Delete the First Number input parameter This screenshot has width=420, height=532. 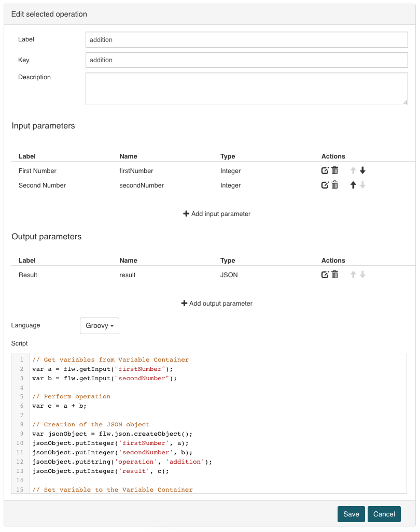tap(335, 170)
